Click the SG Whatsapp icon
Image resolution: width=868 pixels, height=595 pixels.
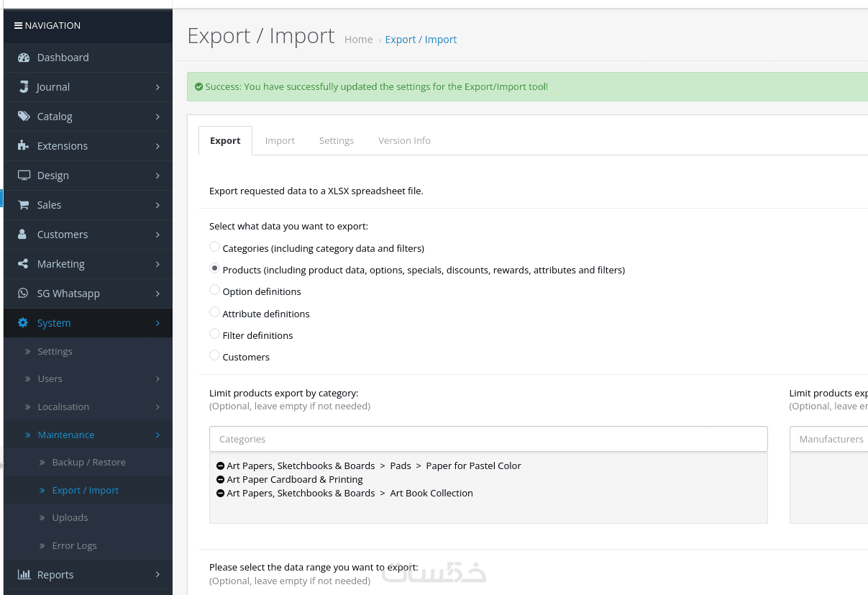(24, 294)
